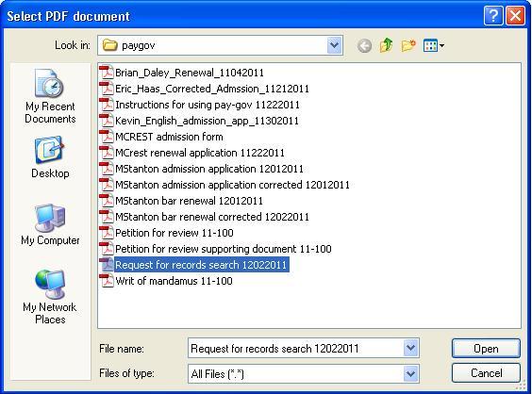This screenshot has width=532, height=394.
Task: Click PDF icon of Petition for review supporting document
Action: pyautogui.click(x=107, y=248)
